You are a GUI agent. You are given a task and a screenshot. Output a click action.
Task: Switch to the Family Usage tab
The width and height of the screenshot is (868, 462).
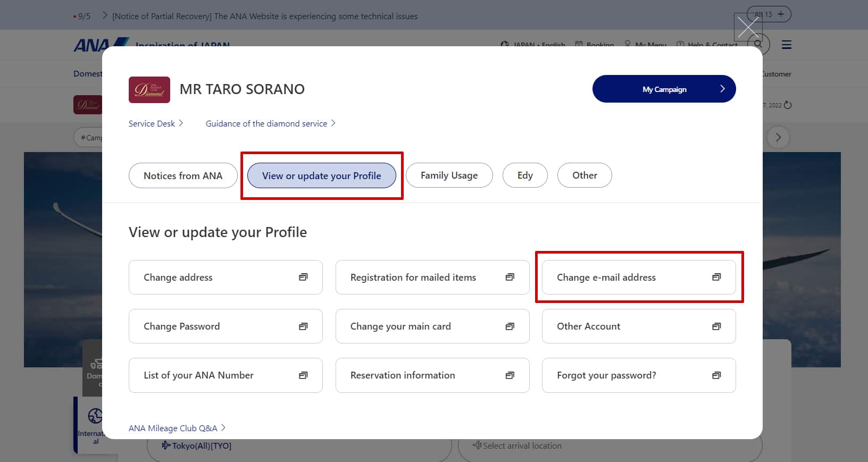tap(449, 175)
